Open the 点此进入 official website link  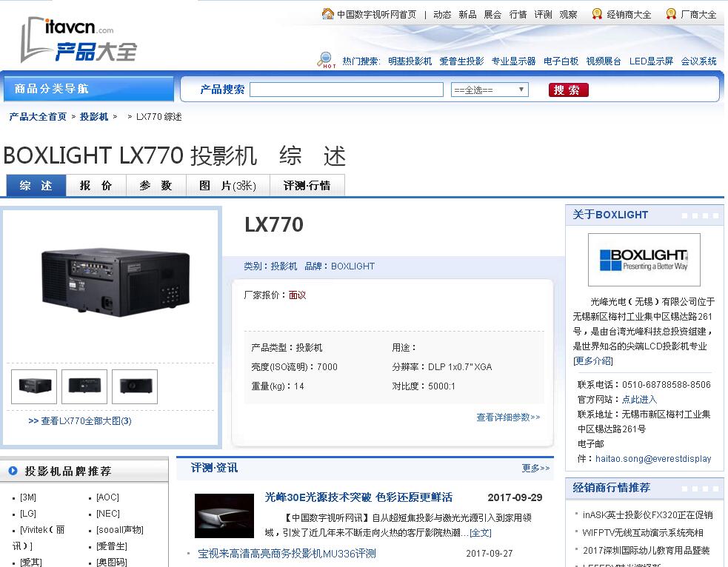click(639, 400)
